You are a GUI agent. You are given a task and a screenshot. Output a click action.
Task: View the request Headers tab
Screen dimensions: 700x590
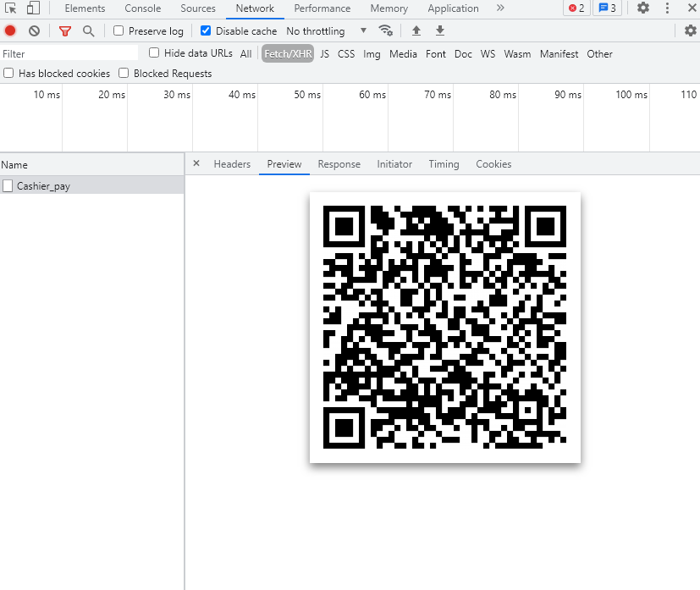(x=232, y=163)
